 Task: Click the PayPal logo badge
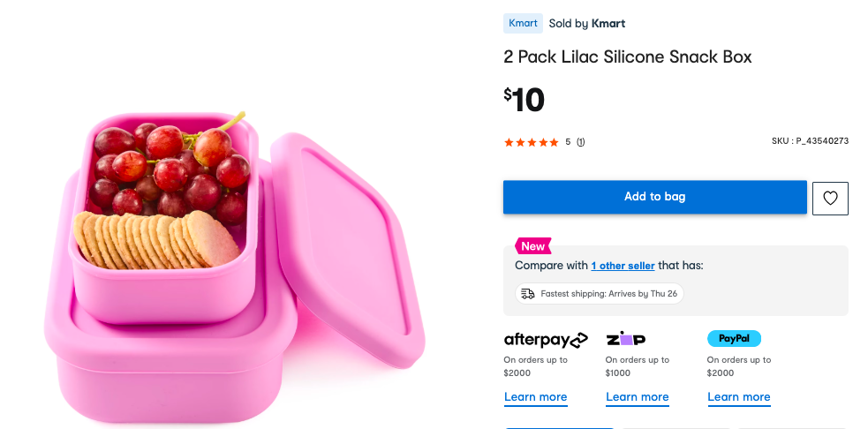tap(734, 338)
